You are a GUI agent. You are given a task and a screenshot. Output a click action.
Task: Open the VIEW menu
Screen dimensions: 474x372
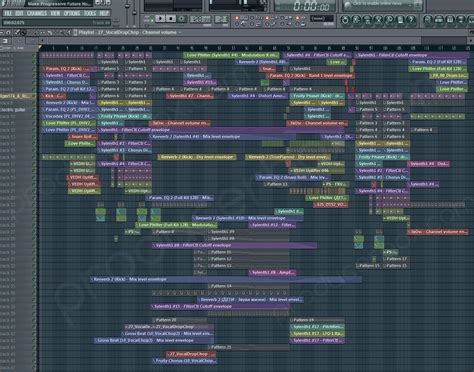55,13
